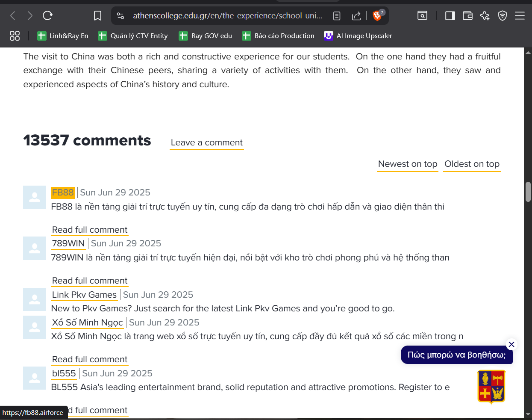The height and width of the screenshot is (420, 532).
Task: Click the 13537 comments heading
Action: click(87, 141)
